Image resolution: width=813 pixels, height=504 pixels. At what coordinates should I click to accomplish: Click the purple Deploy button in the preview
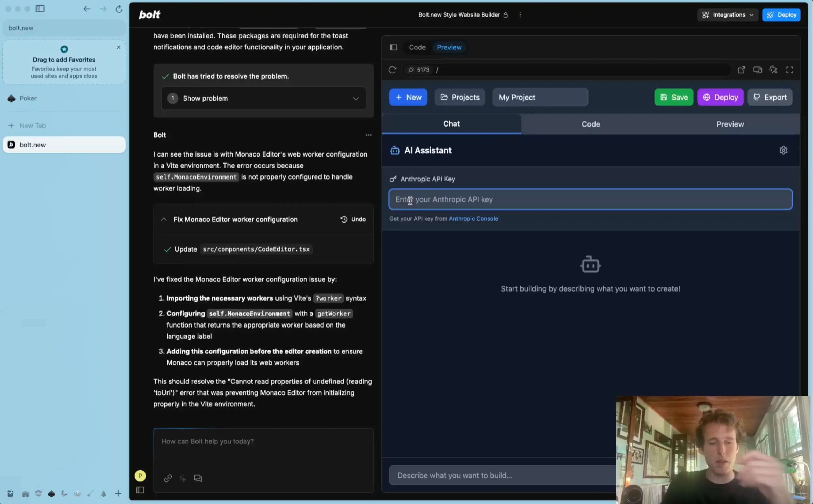coord(720,97)
